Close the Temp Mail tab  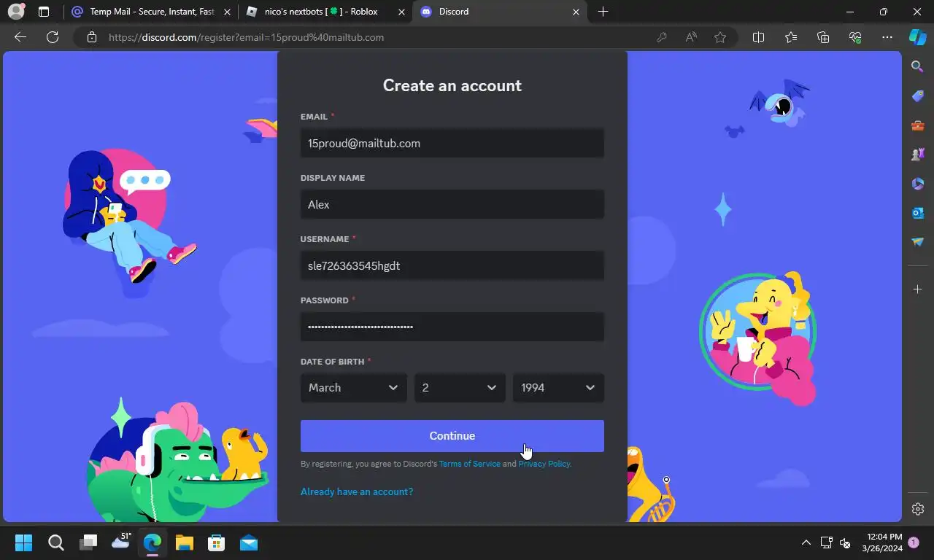coord(228,12)
